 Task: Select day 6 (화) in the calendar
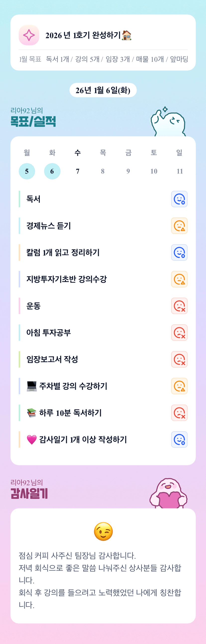point(52,171)
